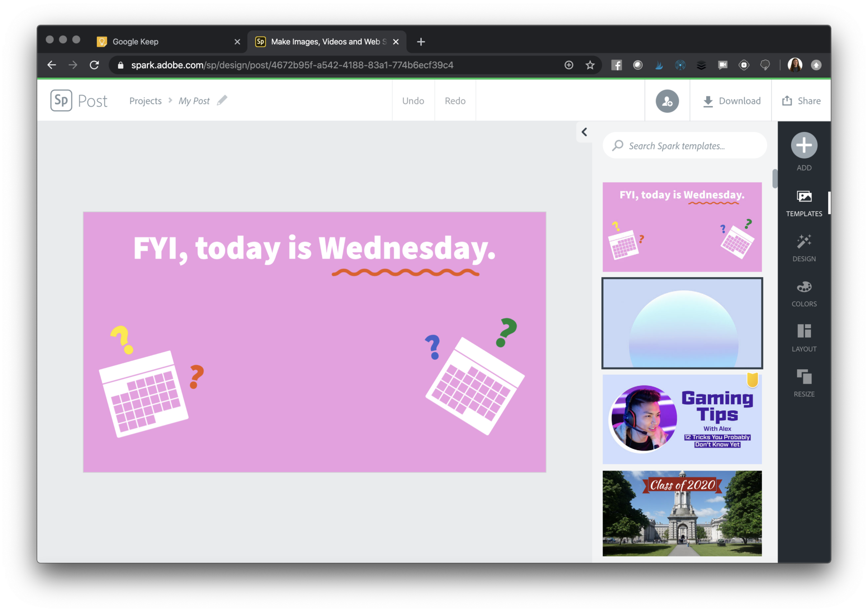The width and height of the screenshot is (868, 612).
Task: Click the Undo button
Action: (413, 100)
